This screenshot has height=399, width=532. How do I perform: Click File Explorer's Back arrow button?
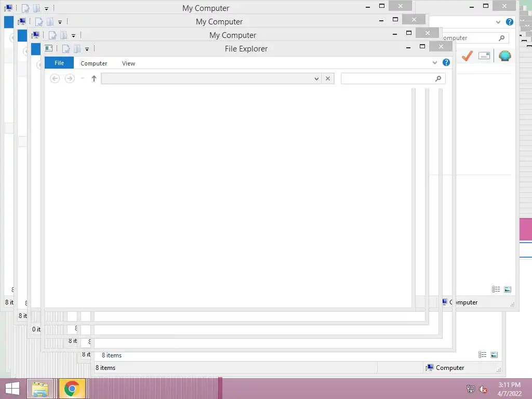tap(55, 78)
